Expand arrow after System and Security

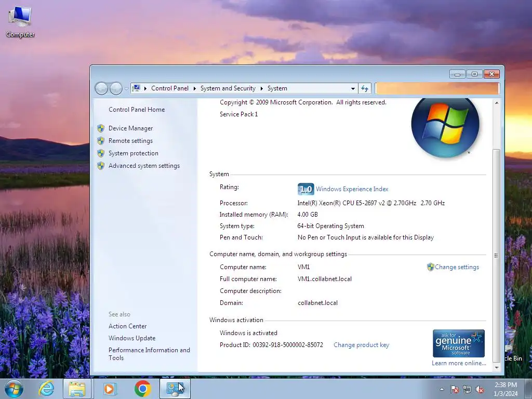pos(262,88)
